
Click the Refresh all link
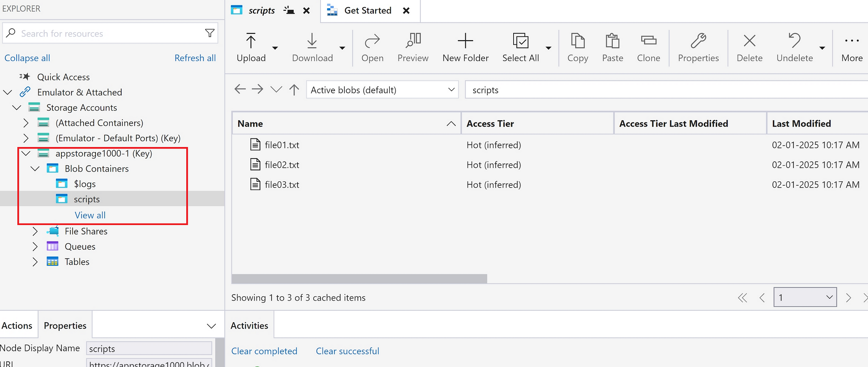coord(195,58)
